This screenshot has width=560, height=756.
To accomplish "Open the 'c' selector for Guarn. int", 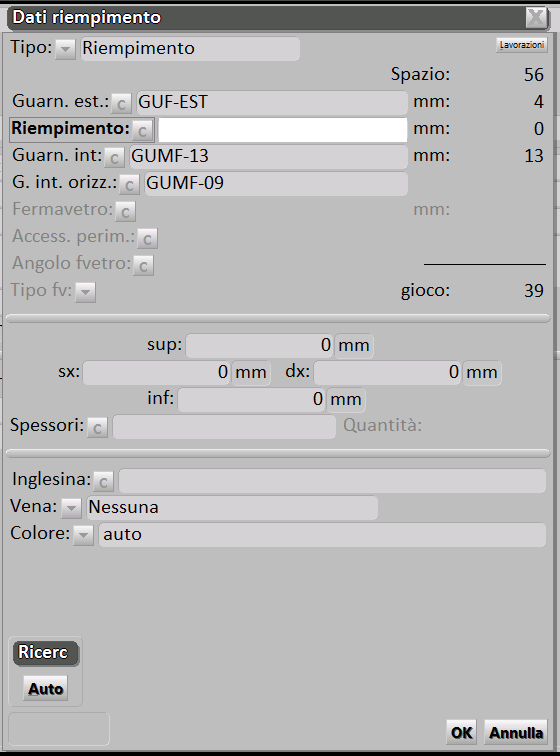I will coord(114,158).
